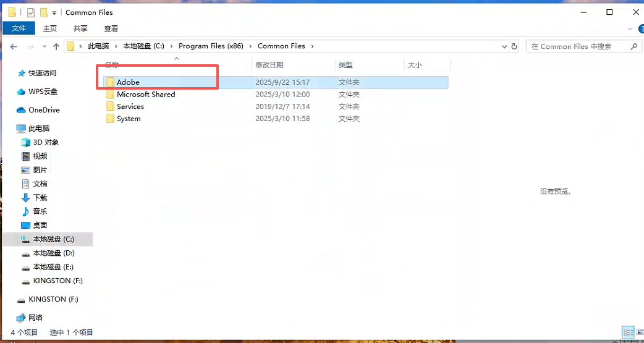Switch to the 查看 (View) ribbon tab

pos(111,28)
